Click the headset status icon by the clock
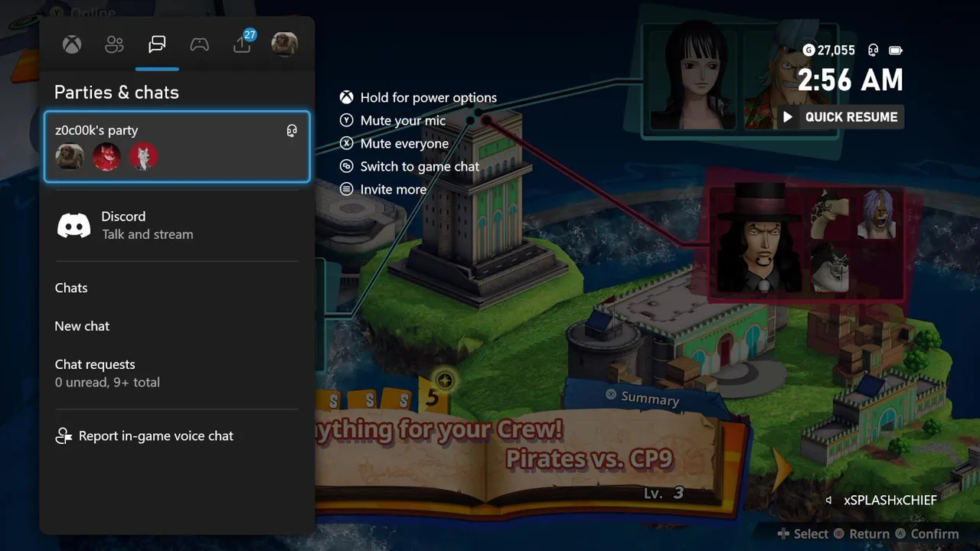This screenshot has height=551, width=980. click(874, 51)
